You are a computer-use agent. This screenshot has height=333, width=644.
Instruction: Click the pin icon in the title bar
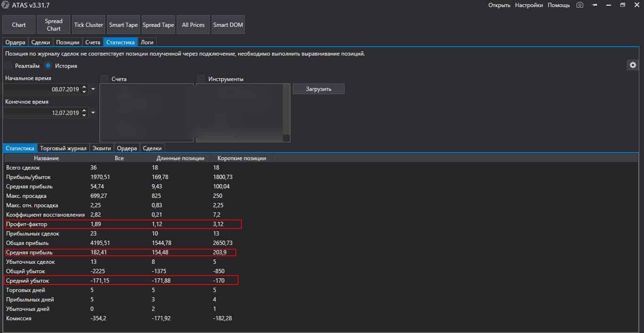(594, 5)
